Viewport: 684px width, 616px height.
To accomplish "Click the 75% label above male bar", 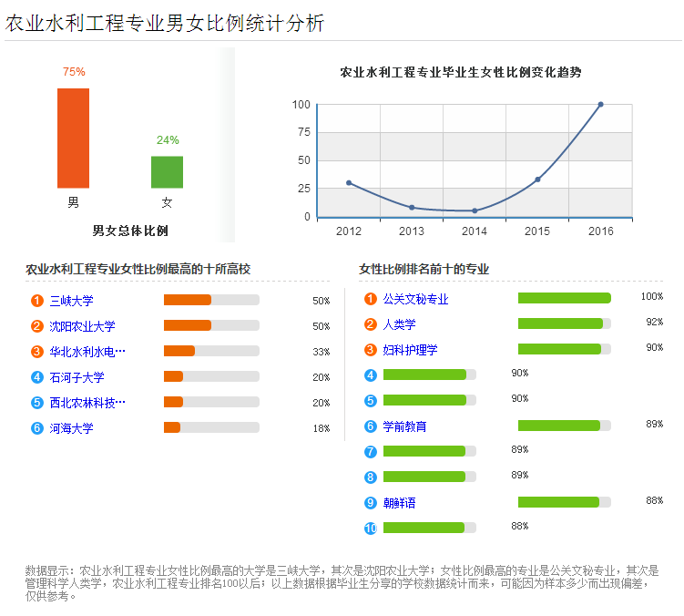I will (74, 72).
